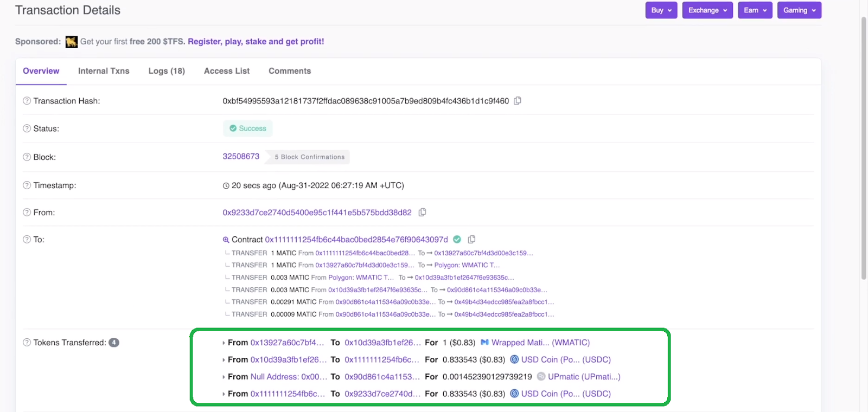The height and width of the screenshot is (412, 868).
Task: Click the Register, play, stake sponsored link
Action: [x=256, y=42]
